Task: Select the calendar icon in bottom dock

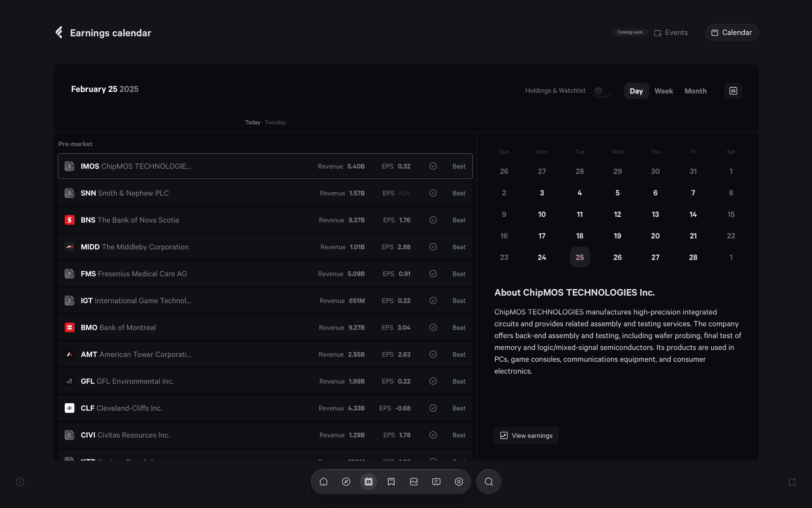Action: pyautogui.click(x=368, y=482)
